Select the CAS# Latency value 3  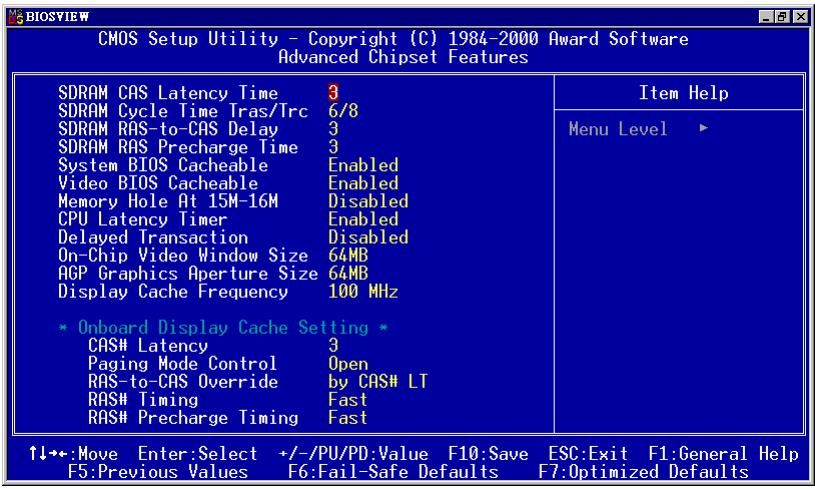pyautogui.click(x=333, y=346)
